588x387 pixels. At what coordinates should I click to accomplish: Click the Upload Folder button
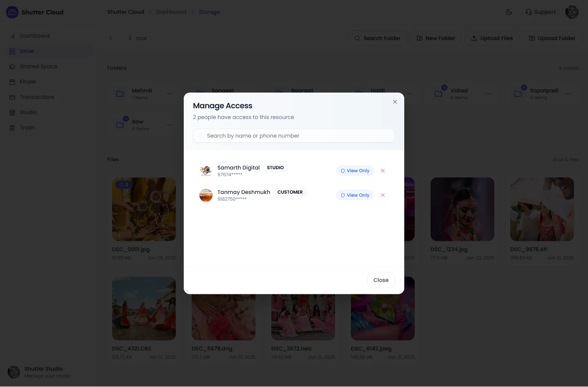[x=552, y=38]
